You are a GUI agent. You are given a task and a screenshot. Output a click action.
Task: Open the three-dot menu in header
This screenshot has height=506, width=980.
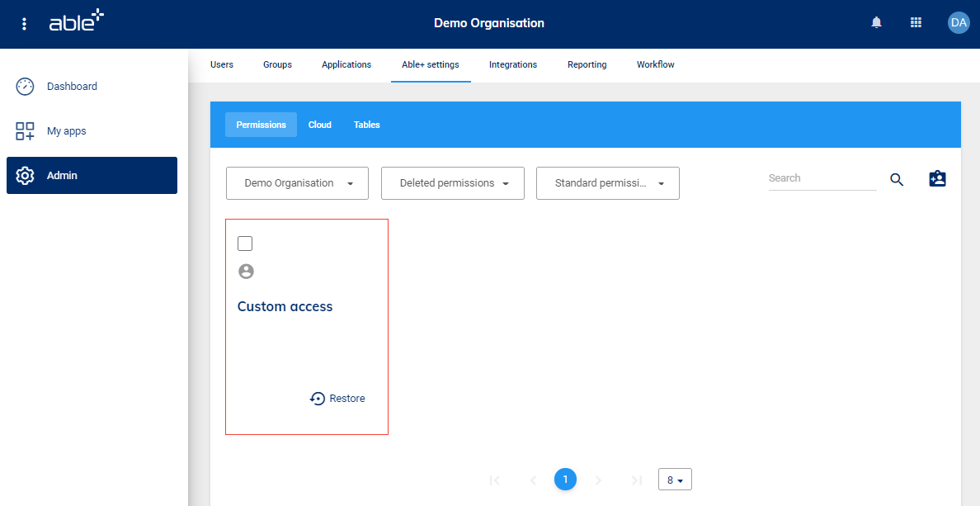[24, 24]
